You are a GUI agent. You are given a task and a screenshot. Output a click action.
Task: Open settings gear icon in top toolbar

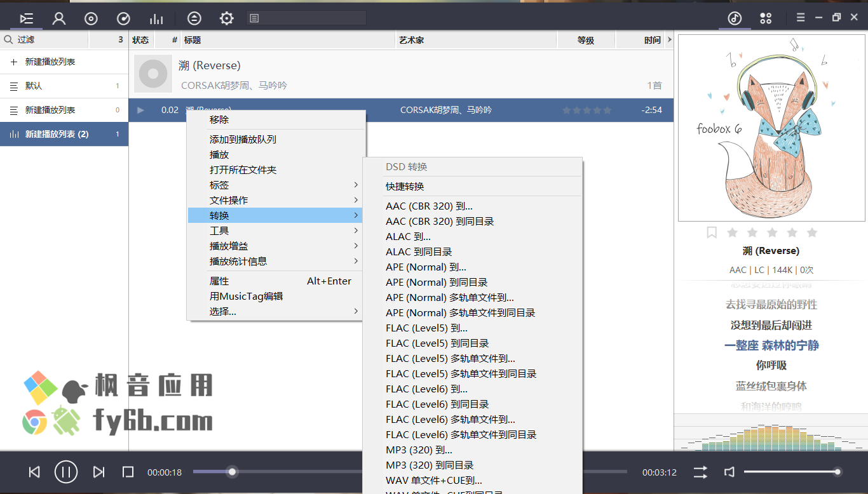click(x=227, y=18)
